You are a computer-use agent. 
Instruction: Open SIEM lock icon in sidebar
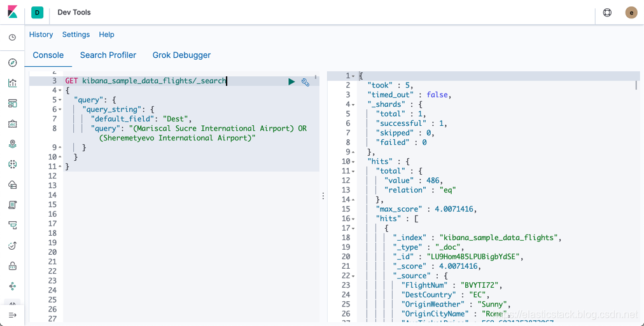12,266
